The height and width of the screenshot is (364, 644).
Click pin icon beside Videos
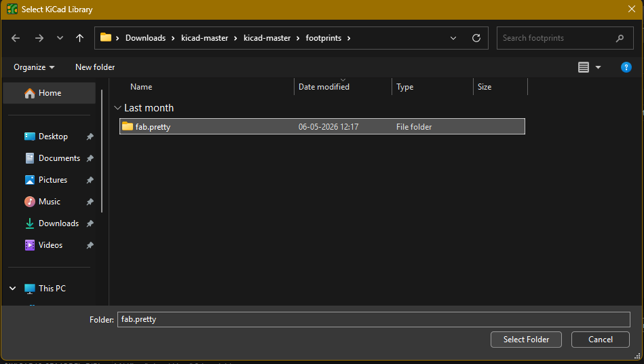(90, 245)
